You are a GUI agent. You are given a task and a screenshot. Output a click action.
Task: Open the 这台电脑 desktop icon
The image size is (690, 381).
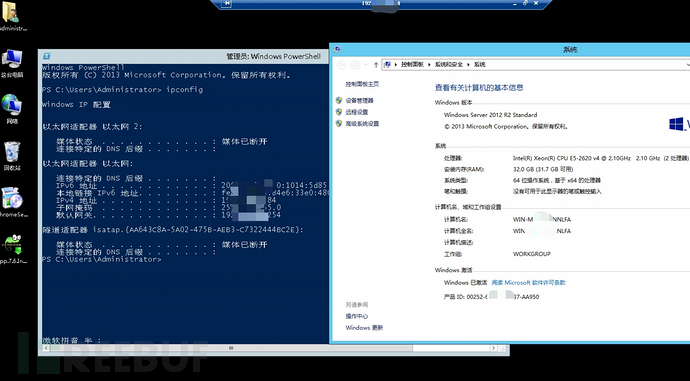12,63
